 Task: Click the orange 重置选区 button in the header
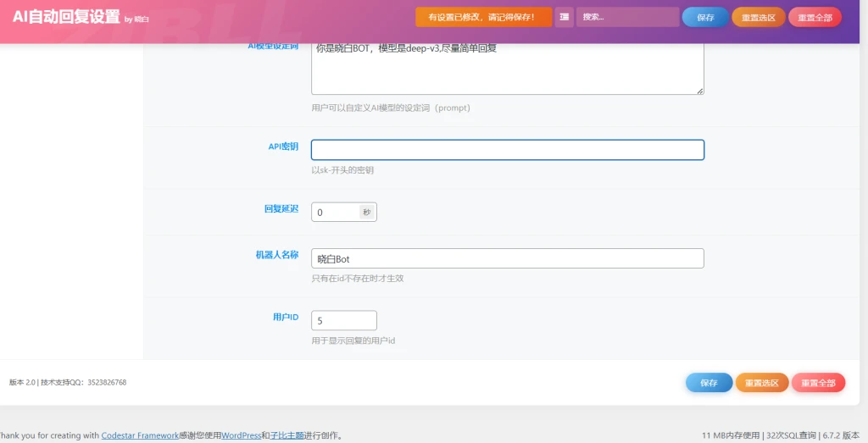(759, 17)
